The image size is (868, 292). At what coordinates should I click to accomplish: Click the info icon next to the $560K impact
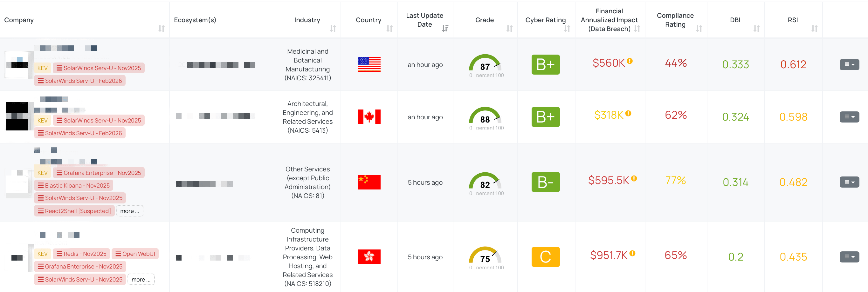coord(630,61)
